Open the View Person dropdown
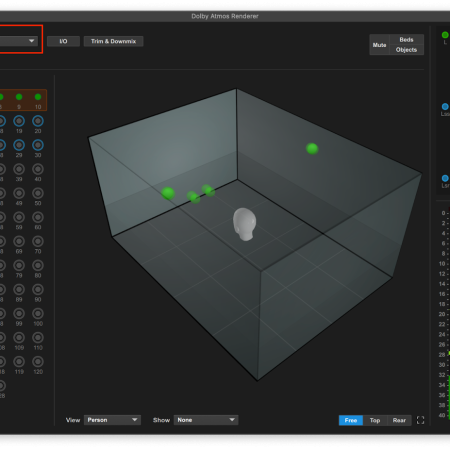This screenshot has height=450, width=450. click(112, 420)
